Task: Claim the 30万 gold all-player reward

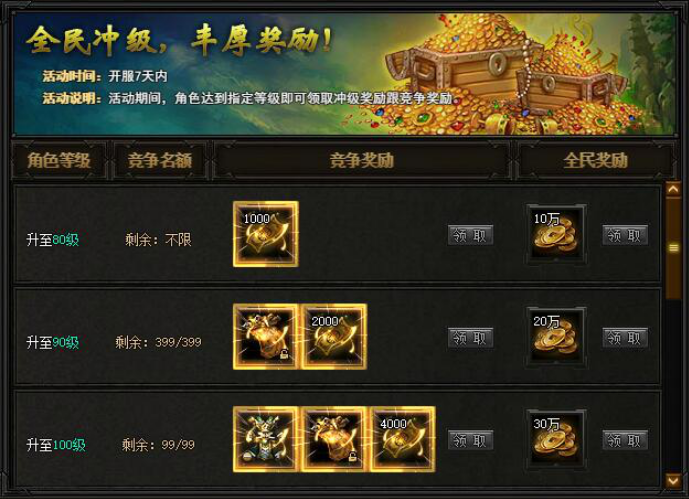Action: pos(625,440)
